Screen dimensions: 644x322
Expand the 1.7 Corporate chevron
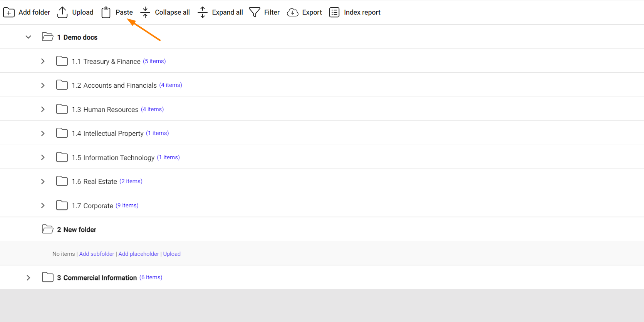coord(43,205)
